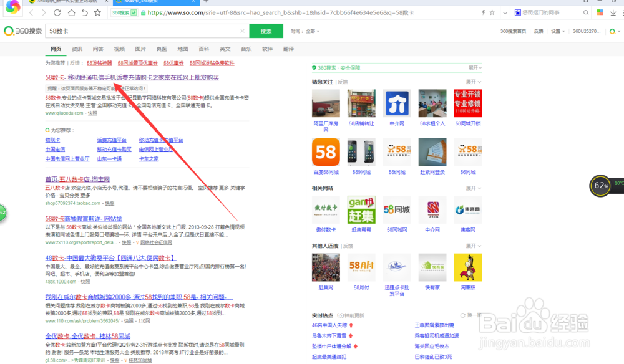
Task: Open the hot topic 46名中国人失踪
Action: click(329, 325)
